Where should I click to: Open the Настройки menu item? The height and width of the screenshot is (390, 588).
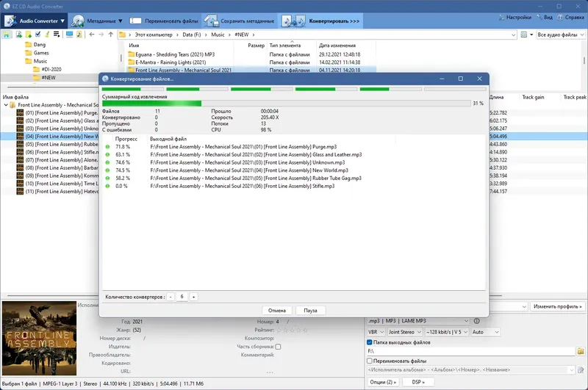coord(515,17)
